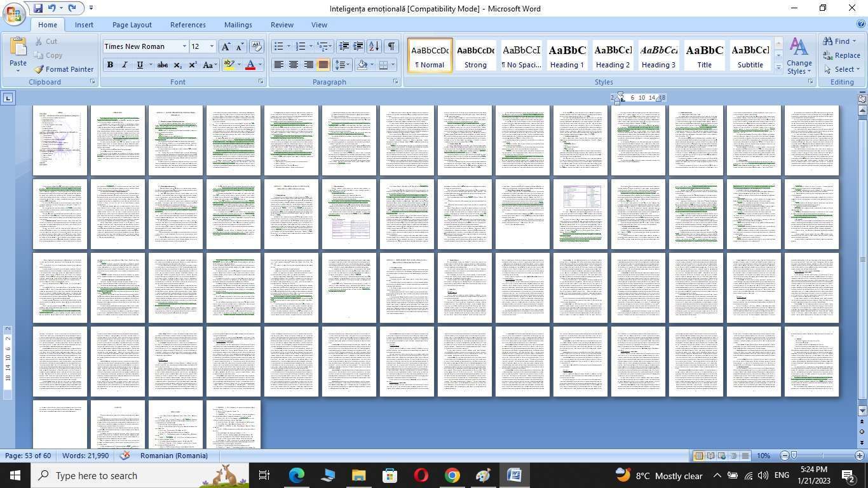
Task: Apply strikethrough formatting
Action: coord(163,65)
